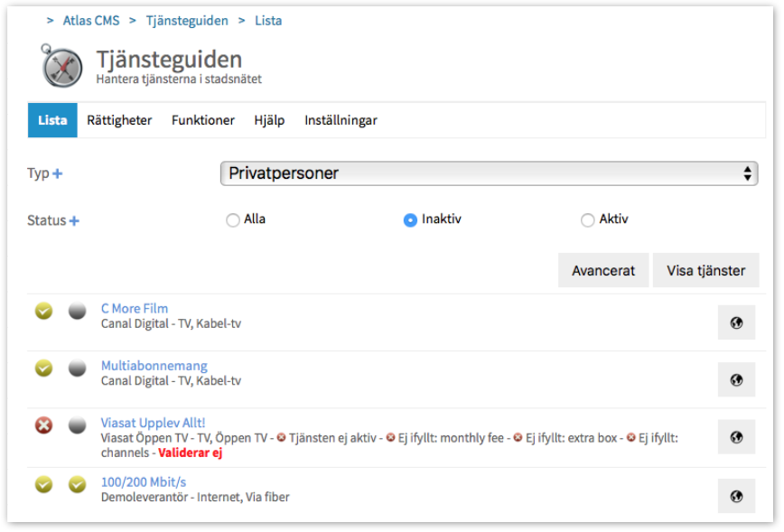Open the Privatpersoner type dropdown
Viewport: 784px width, 532px height.
tap(489, 173)
